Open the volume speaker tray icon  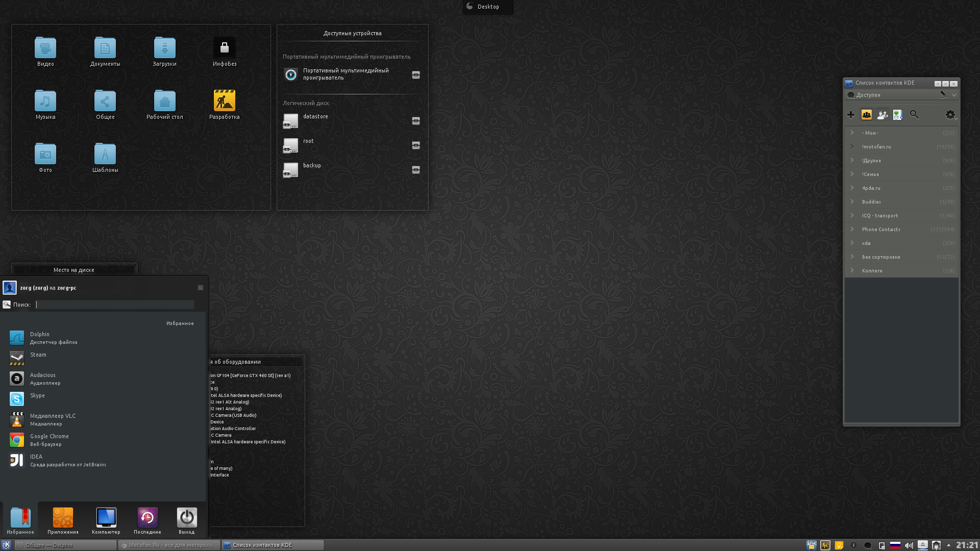[x=909, y=545]
